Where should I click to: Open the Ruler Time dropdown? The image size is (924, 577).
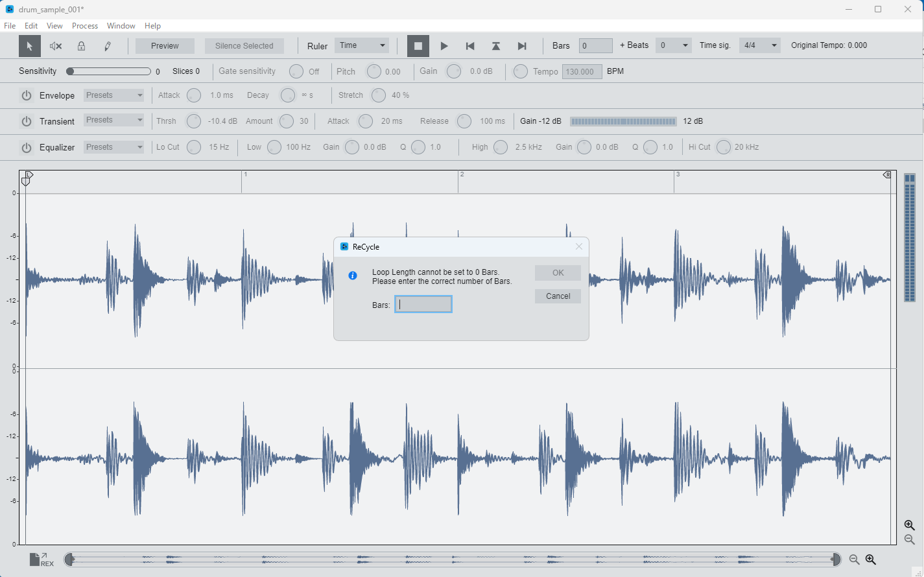click(362, 45)
